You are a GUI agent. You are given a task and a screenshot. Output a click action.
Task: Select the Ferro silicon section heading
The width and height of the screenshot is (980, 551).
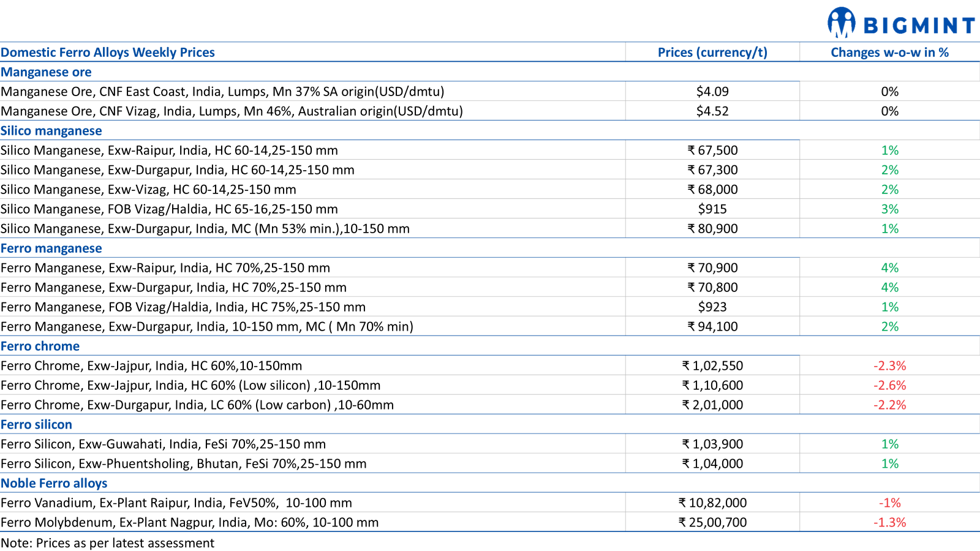tap(37, 425)
